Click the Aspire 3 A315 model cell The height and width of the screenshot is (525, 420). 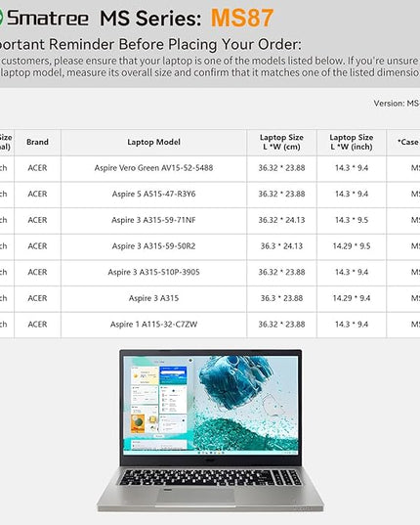tap(153, 298)
